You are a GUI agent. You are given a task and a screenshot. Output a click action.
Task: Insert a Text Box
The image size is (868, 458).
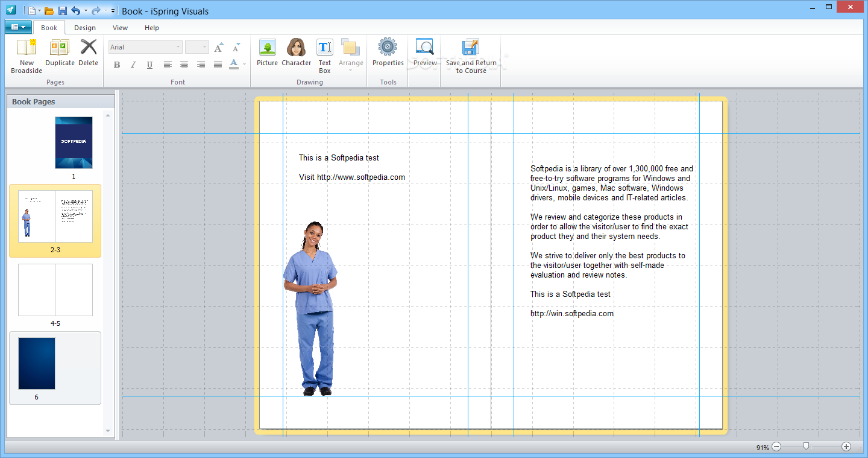(x=325, y=56)
